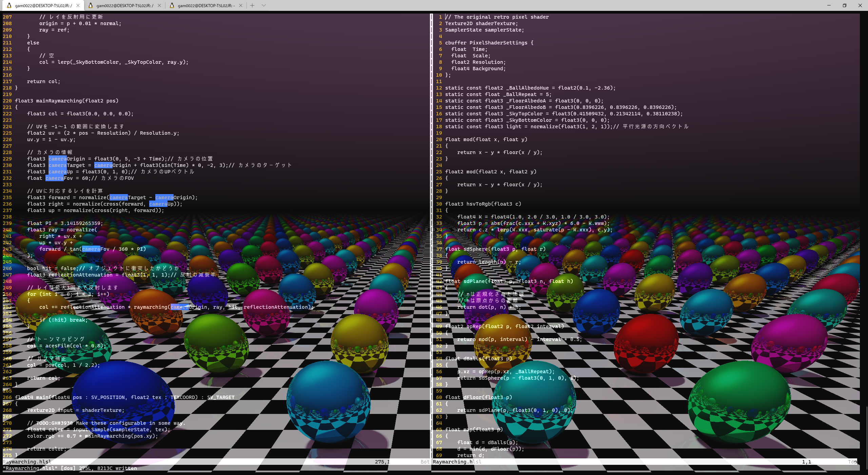
Task: Click right pane Raymarching.hlsl status line
Action: click(x=457, y=462)
